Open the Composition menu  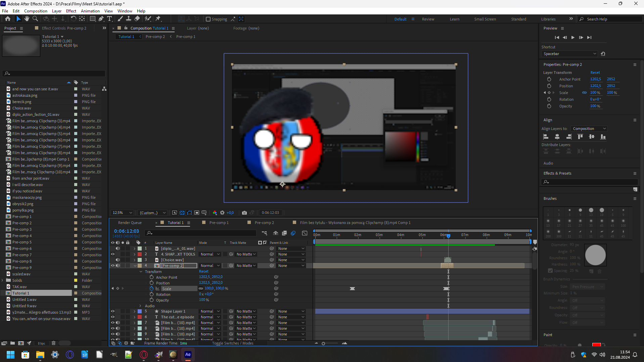(36, 11)
